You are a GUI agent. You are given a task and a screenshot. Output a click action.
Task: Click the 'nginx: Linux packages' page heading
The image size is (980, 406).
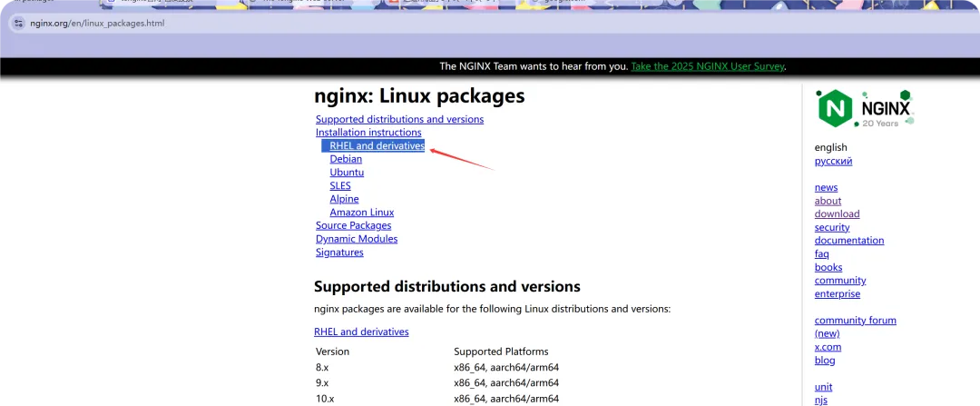coord(419,95)
